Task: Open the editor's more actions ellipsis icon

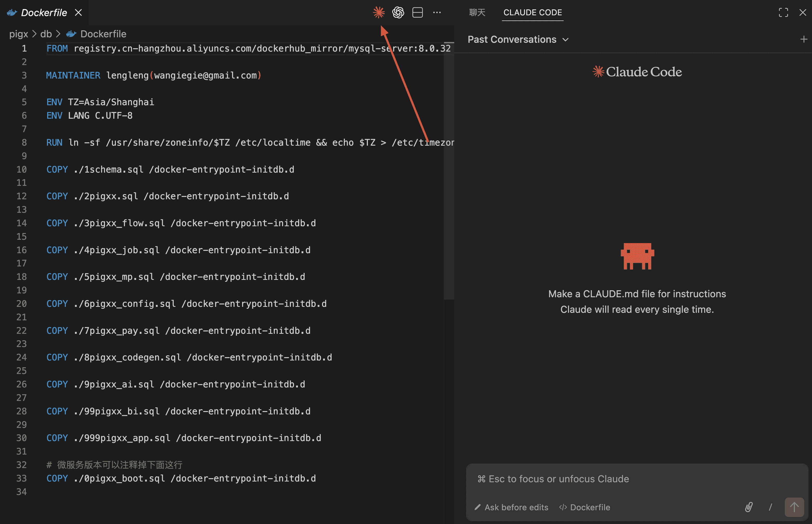Action: pos(437,12)
